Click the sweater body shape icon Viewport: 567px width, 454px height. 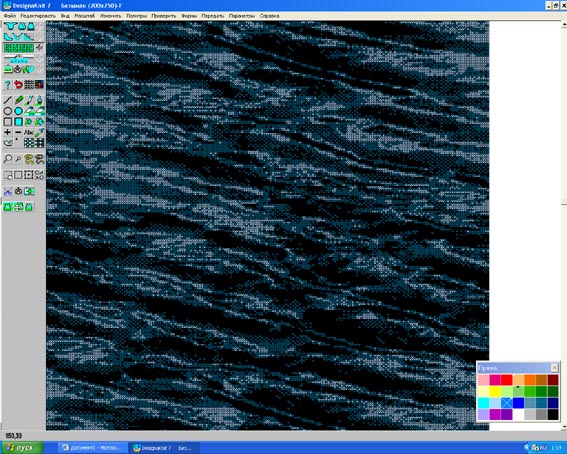(x=10, y=26)
